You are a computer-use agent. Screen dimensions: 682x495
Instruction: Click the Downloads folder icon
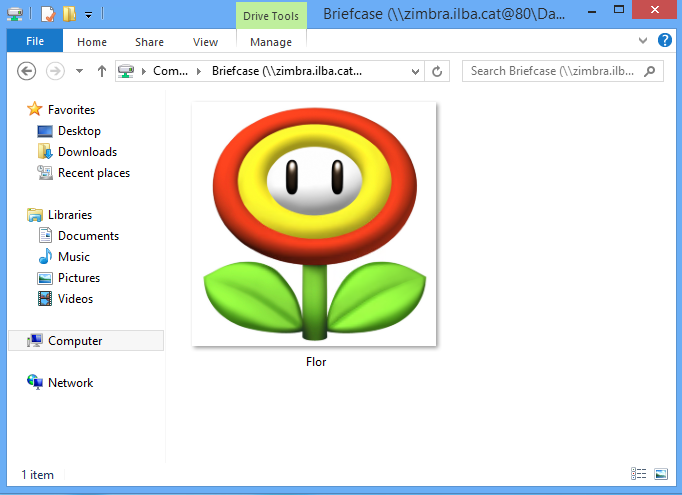click(45, 152)
